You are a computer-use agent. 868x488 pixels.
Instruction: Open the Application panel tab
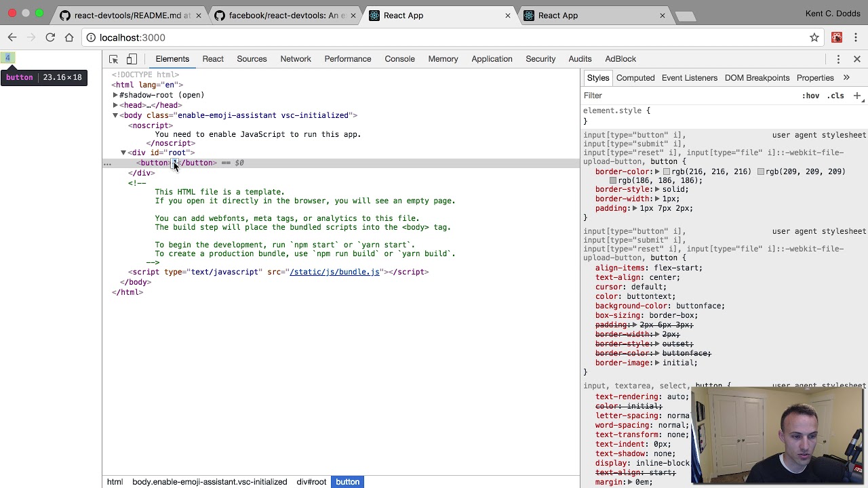pyautogui.click(x=492, y=59)
